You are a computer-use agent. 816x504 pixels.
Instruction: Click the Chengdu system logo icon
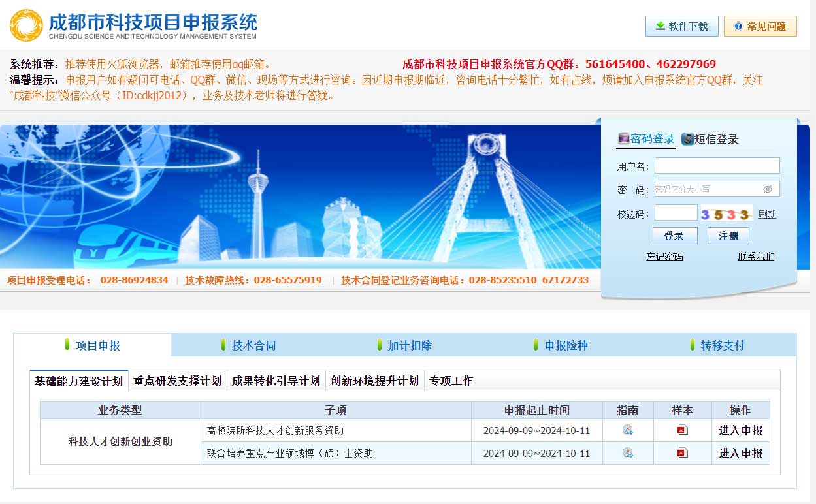click(x=26, y=25)
